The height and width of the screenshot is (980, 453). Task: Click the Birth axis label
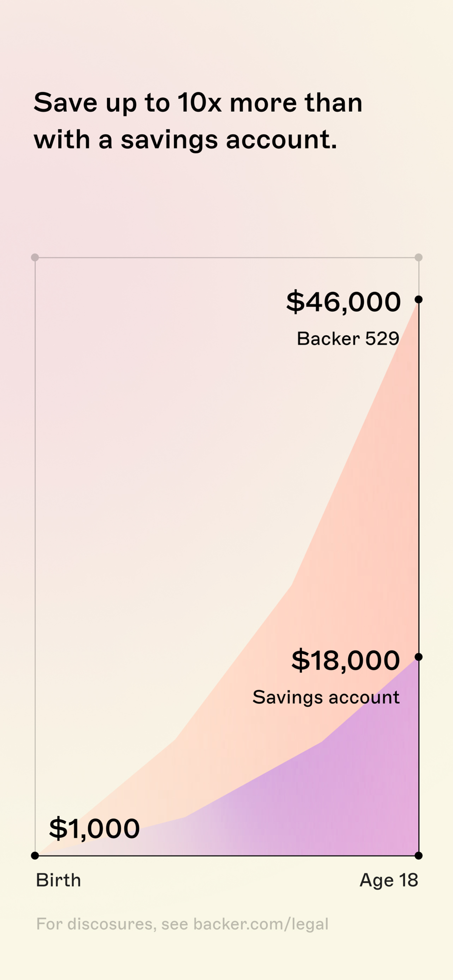pyautogui.click(x=58, y=881)
